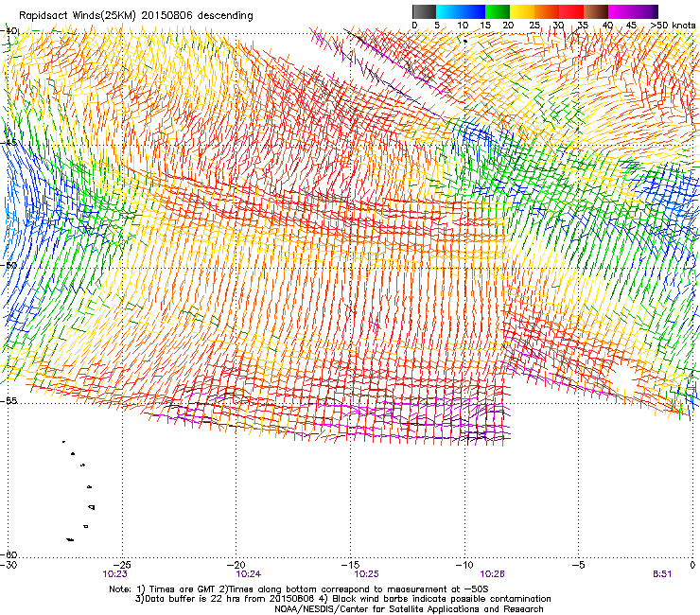Click the '10:26' pass time label
700x615 pixels.
pyautogui.click(x=493, y=574)
